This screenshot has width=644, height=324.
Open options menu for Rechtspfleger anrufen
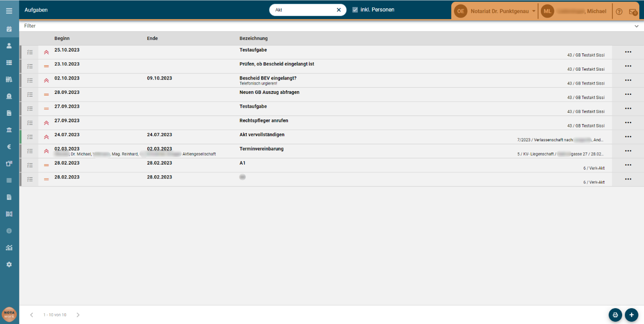[x=628, y=122]
